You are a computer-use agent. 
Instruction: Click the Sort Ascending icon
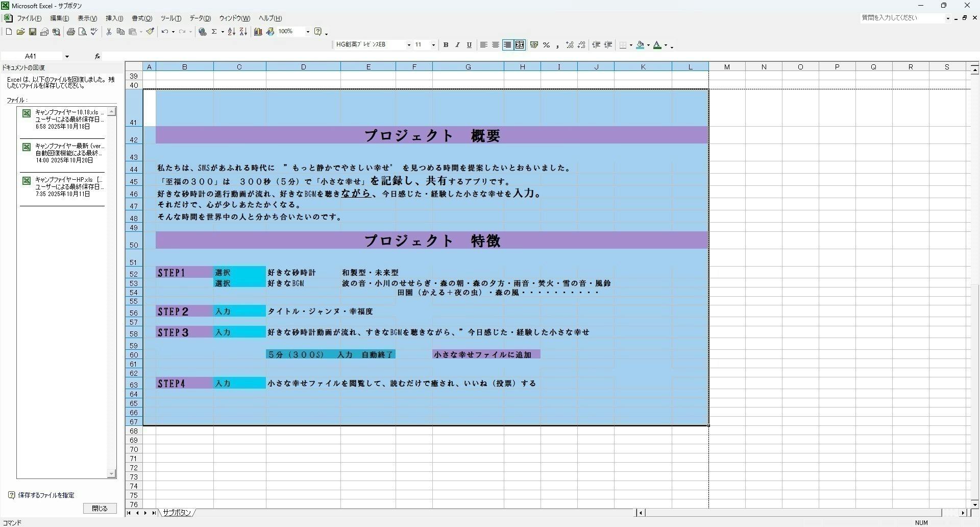231,32
